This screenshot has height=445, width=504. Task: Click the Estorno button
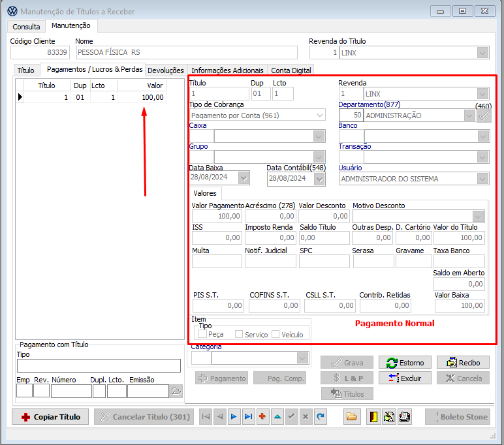[x=405, y=363]
